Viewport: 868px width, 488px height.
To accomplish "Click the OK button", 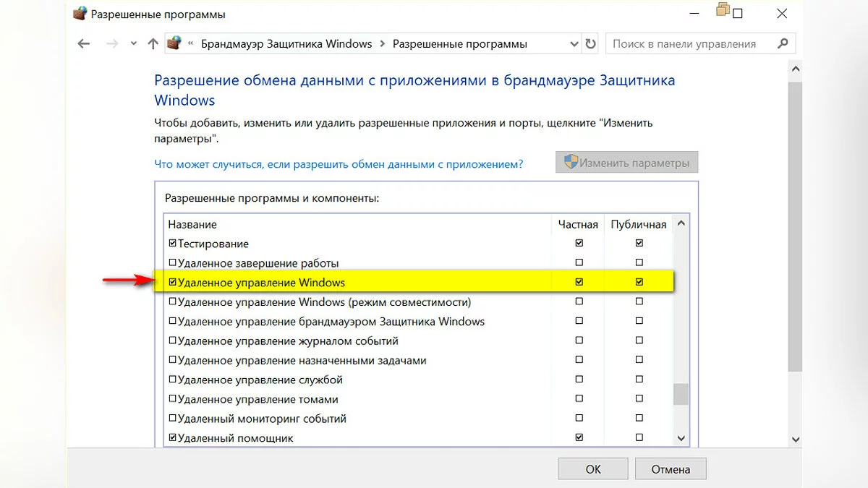I will (593, 469).
